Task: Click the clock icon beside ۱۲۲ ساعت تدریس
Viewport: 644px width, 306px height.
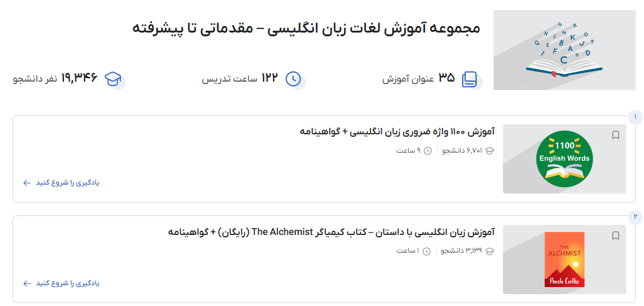Action: click(x=293, y=79)
